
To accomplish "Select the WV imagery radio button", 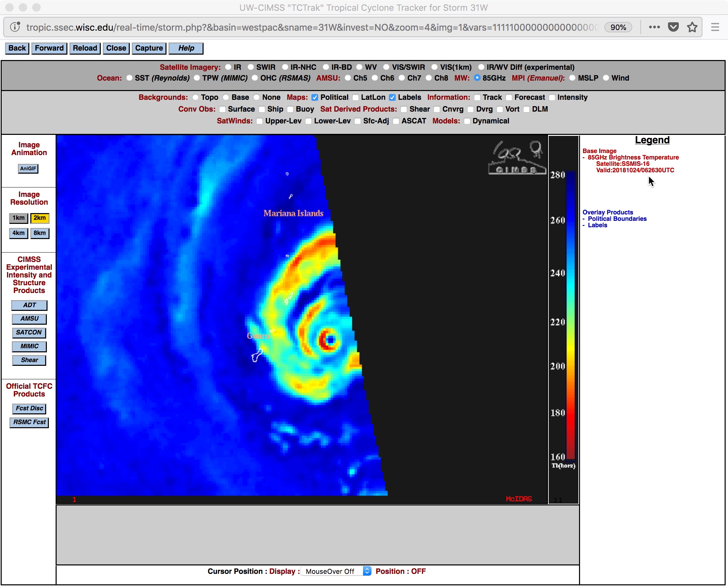I will tap(359, 67).
